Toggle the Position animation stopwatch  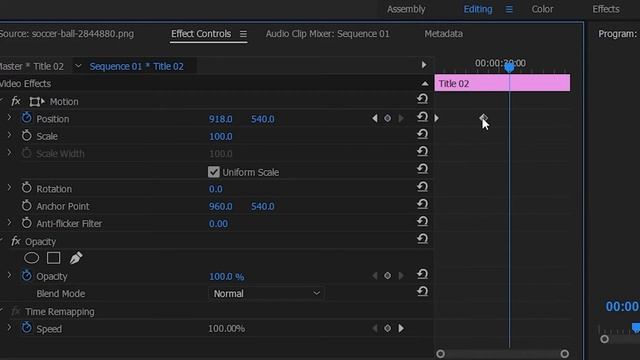click(27, 118)
